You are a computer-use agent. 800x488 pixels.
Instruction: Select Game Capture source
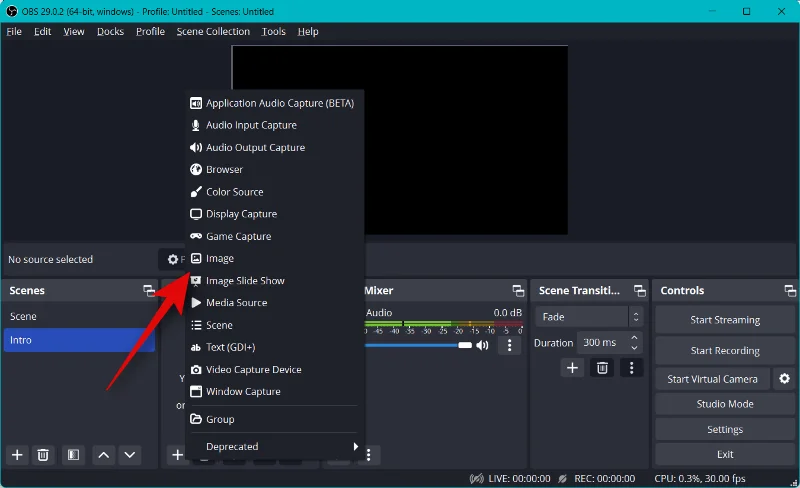274,236
